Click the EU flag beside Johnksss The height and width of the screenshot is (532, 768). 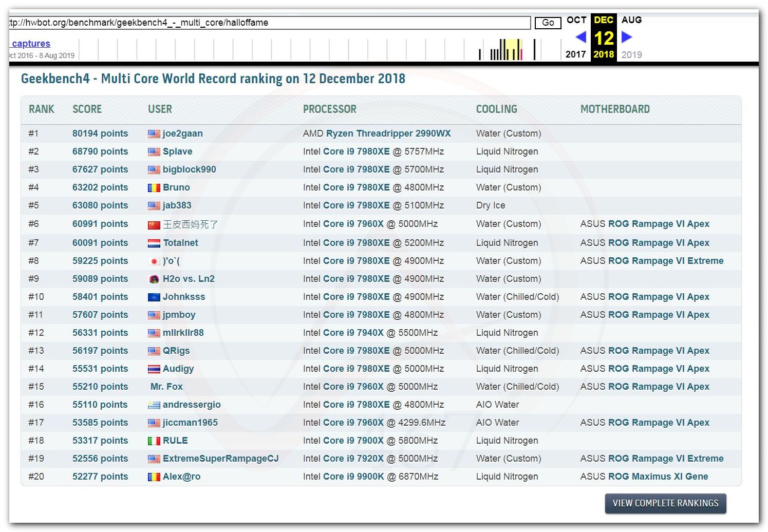click(154, 297)
